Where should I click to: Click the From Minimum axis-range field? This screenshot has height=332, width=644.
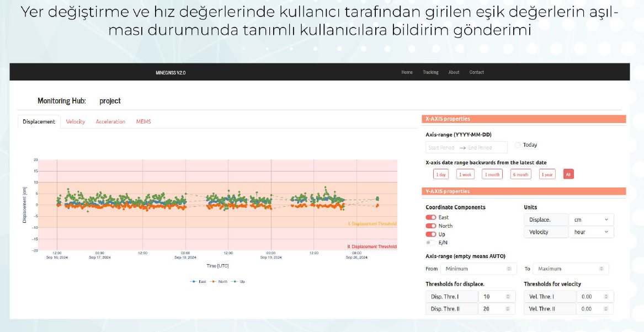479,269
